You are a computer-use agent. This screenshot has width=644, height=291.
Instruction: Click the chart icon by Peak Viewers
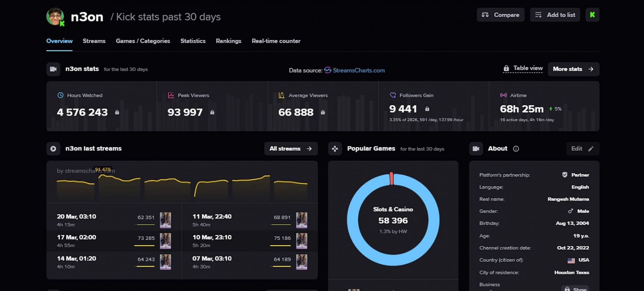click(171, 95)
